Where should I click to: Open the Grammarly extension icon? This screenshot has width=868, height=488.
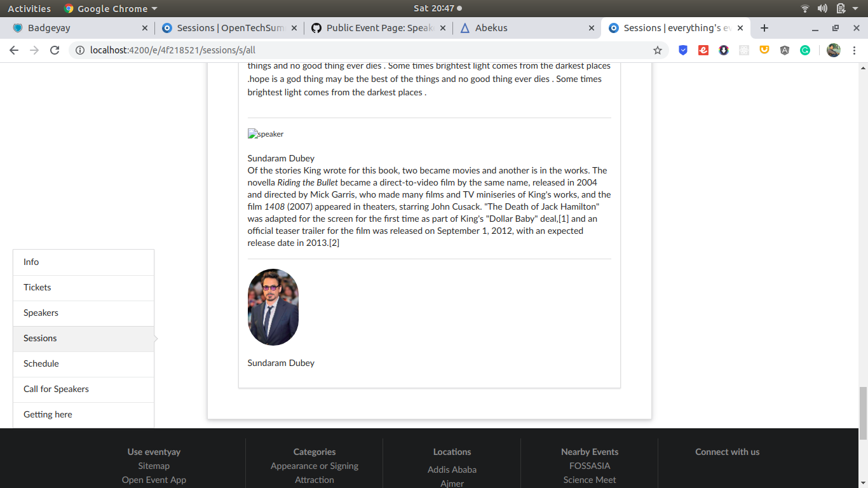(x=805, y=50)
